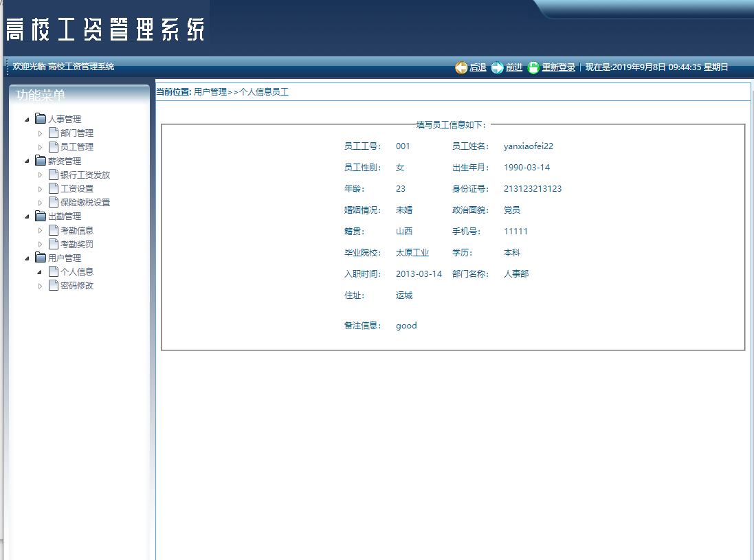
Task: Click the 后退 back arrow icon
Action: click(x=461, y=67)
